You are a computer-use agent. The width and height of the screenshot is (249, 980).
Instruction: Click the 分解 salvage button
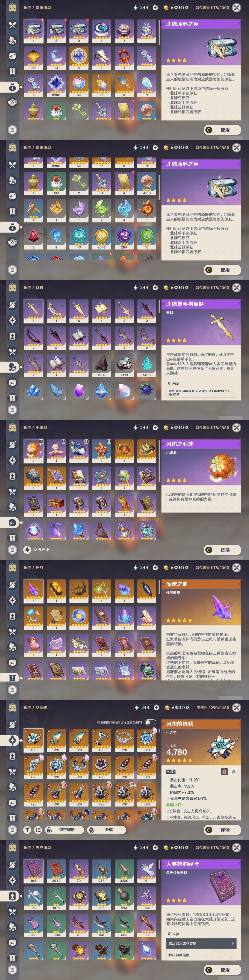(x=105, y=830)
